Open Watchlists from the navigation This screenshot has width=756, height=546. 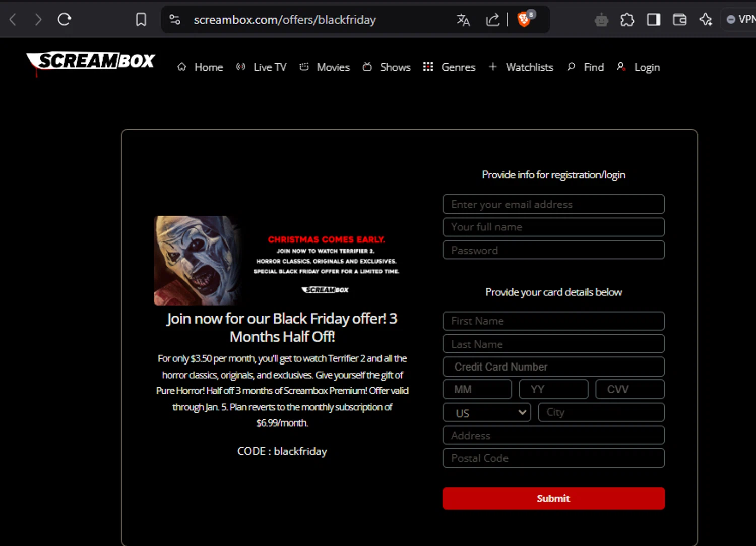point(521,67)
